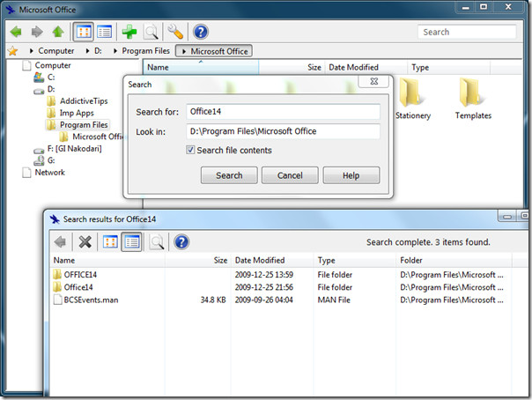Screen dimensions: 532x400
Task: Sort search results by Date Modified
Action: pyautogui.click(x=272, y=261)
